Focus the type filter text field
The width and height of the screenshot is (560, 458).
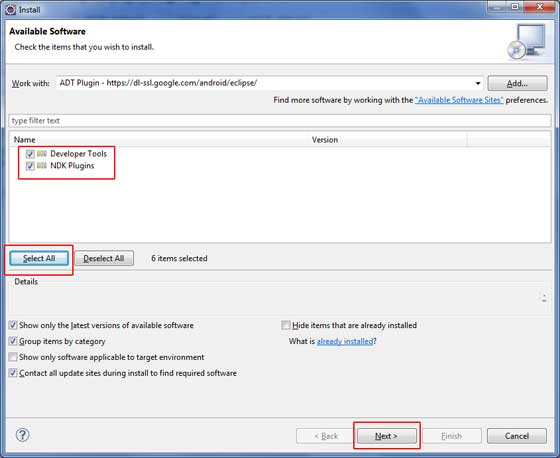(x=280, y=121)
